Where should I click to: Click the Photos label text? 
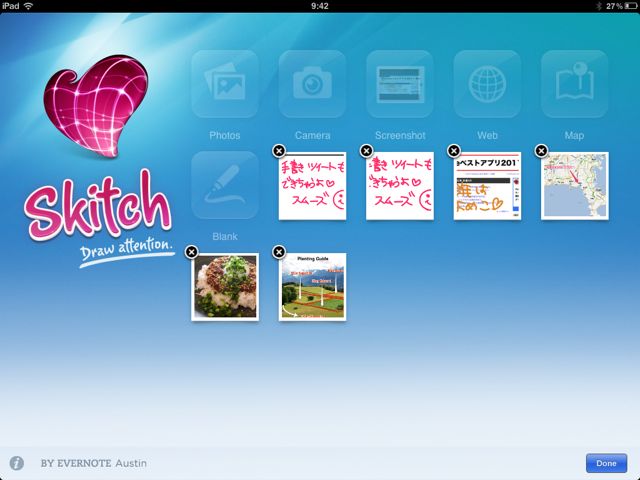pyautogui.click(x=225, y=136)
